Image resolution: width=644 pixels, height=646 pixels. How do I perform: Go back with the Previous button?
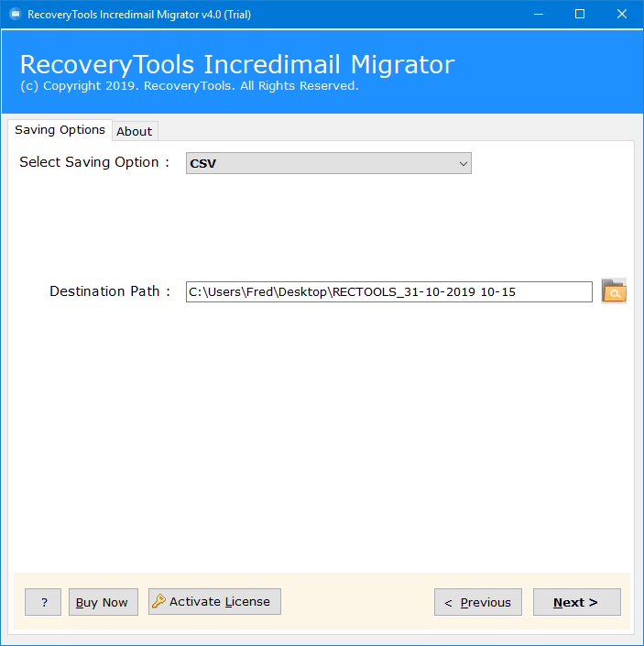coord(478,602)
